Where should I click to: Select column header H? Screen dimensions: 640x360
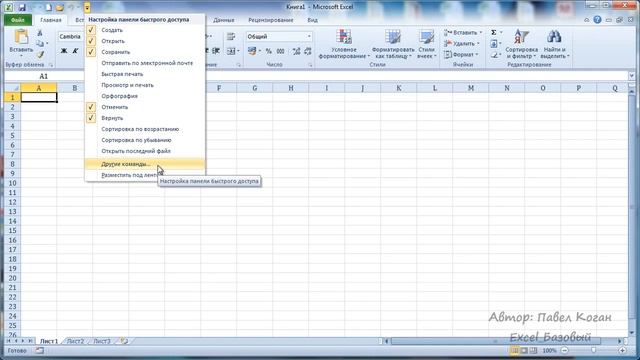pyautogui.click(x=291, y=88)
